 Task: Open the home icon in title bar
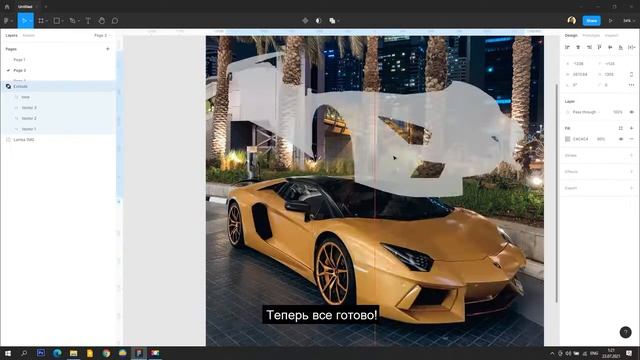[x=7, y=7]
